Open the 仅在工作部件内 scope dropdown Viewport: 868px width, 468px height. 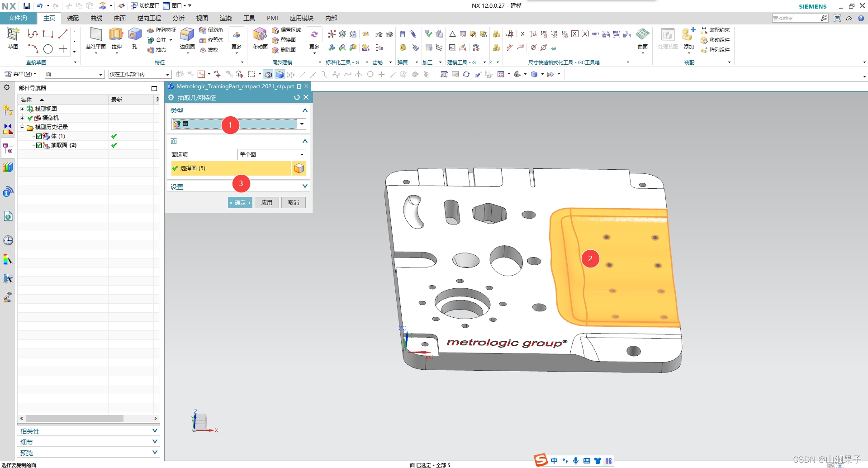click(140, 74)
